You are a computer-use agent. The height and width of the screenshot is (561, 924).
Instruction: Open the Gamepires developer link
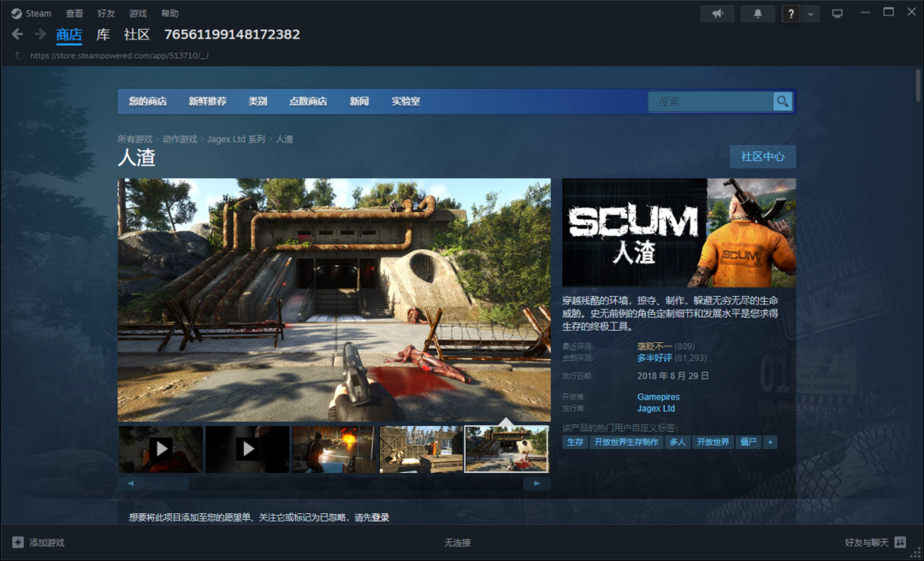coord(658,397)
